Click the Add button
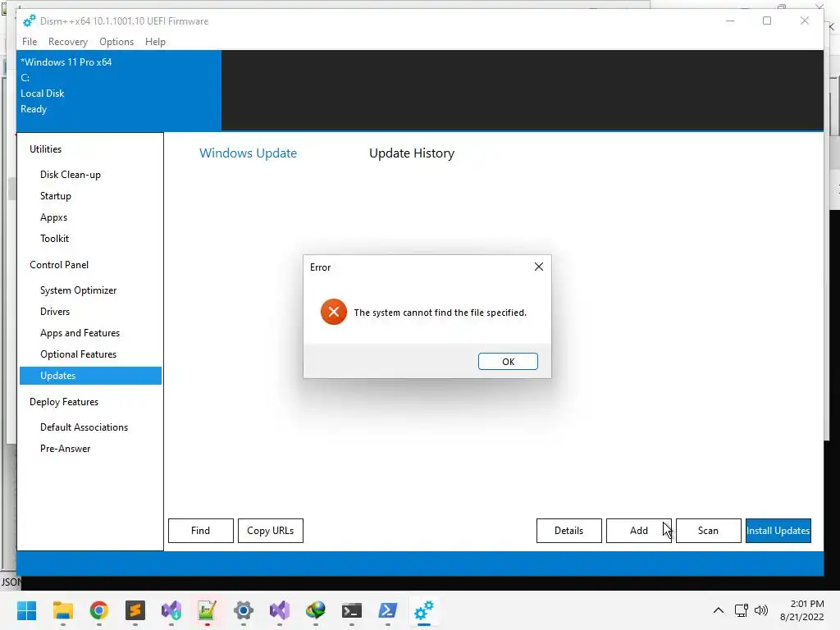The width and height of the screenshot is (840, 630). (638, 531)
